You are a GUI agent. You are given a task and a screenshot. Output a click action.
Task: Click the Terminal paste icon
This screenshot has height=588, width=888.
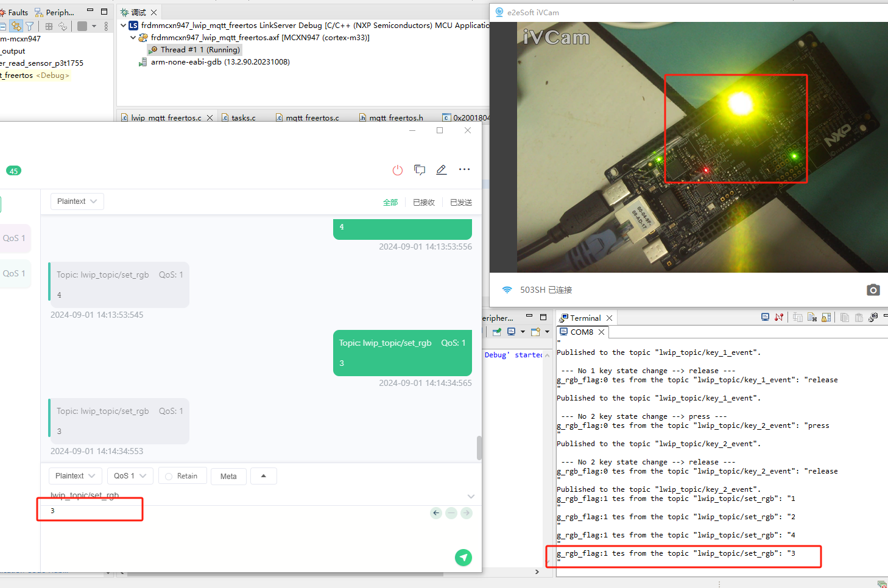pos(859,317)
